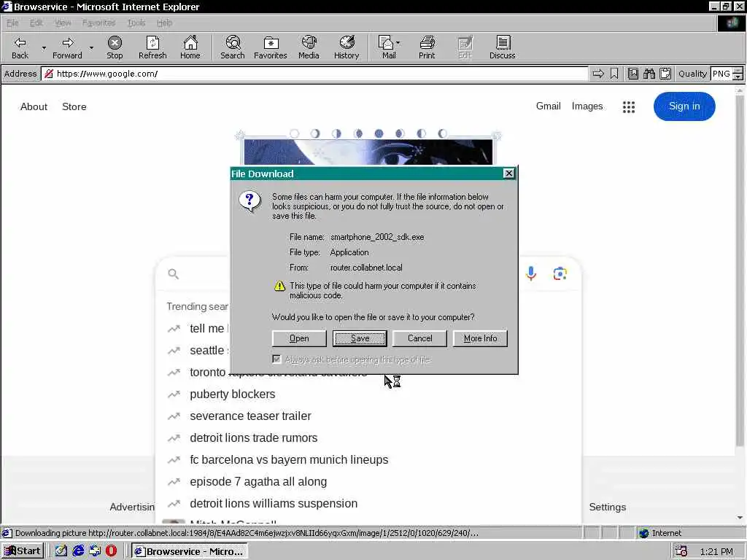This screenshot has width=747, height=560.
Task: Stop the page from loading
Action: [x=115, y=47]
